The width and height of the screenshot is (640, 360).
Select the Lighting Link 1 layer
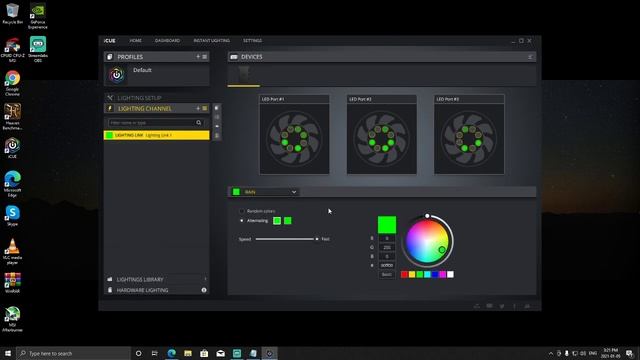coord(157,135)
